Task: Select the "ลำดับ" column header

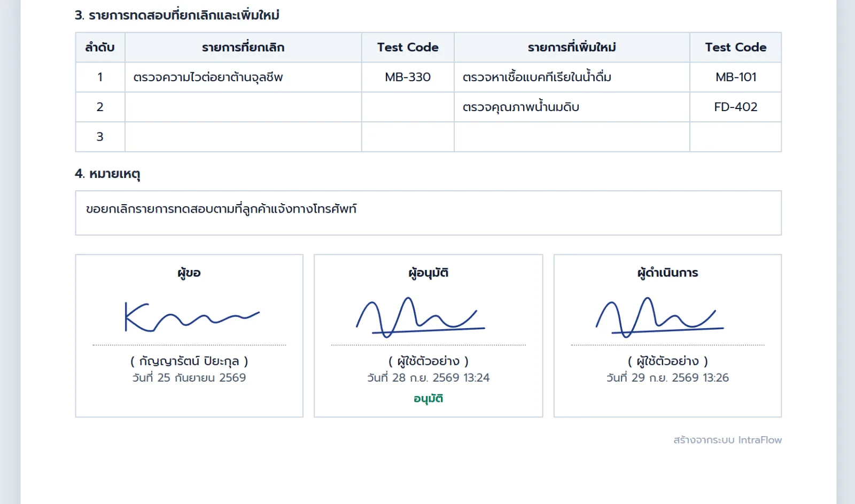Action: coord(100,47)
